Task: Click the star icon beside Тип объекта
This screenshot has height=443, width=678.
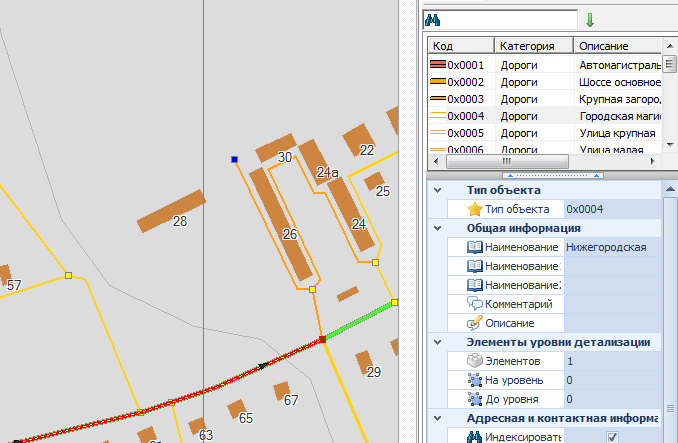Action: [474, 209]
